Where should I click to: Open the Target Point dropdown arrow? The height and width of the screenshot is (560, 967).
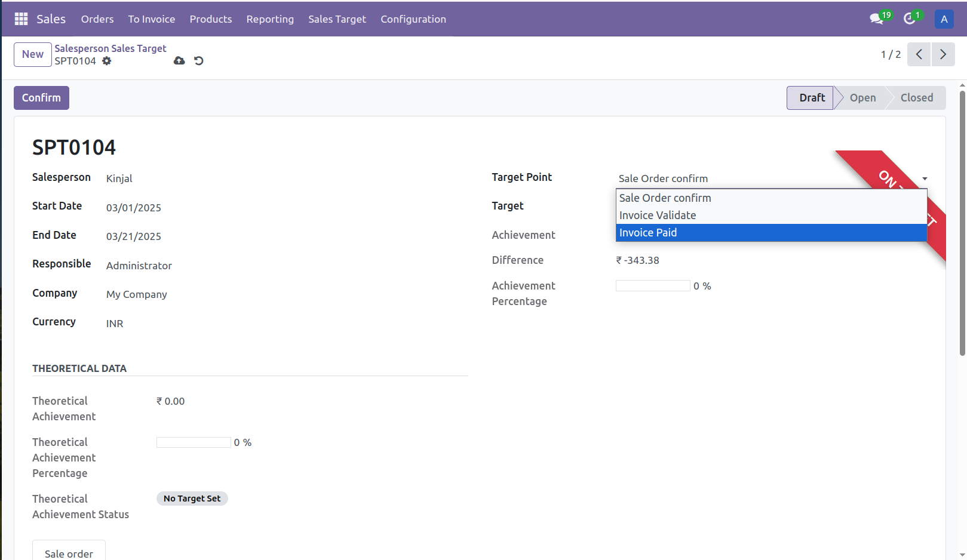click(924, 179)
